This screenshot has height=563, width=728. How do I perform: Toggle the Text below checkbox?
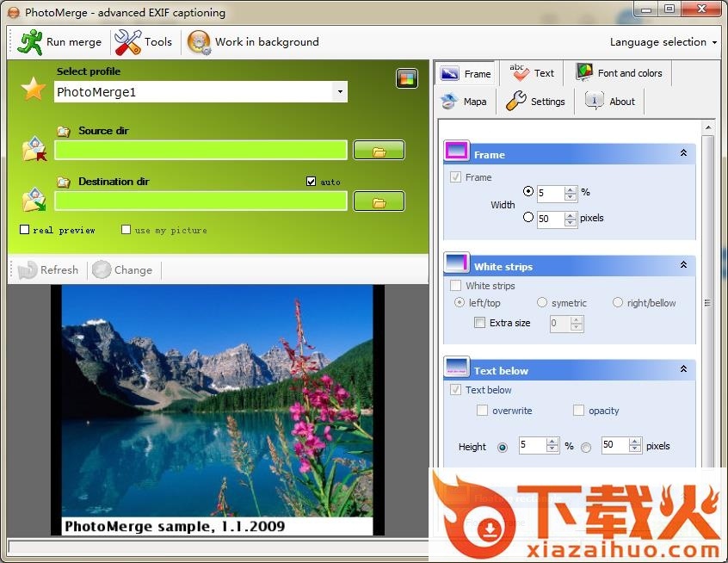[x=455, y=389]
